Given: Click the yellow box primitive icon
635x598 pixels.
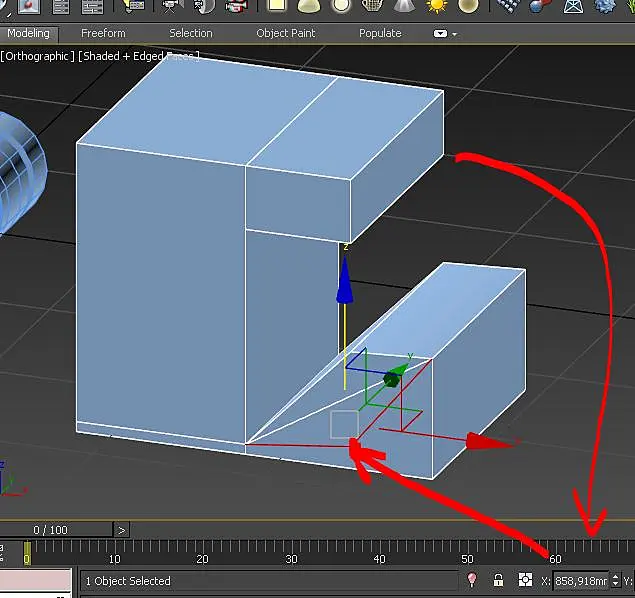Looking at the screenshot, I should (276, 6).
